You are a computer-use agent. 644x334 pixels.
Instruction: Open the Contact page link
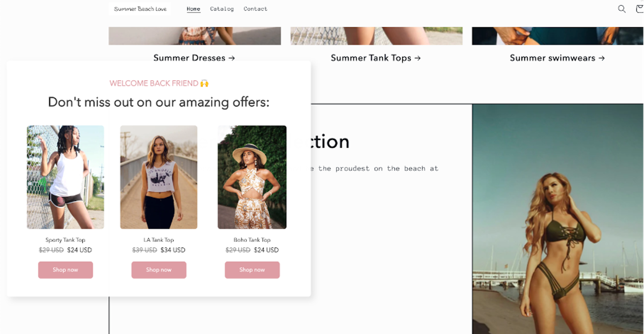coord(255,9)
